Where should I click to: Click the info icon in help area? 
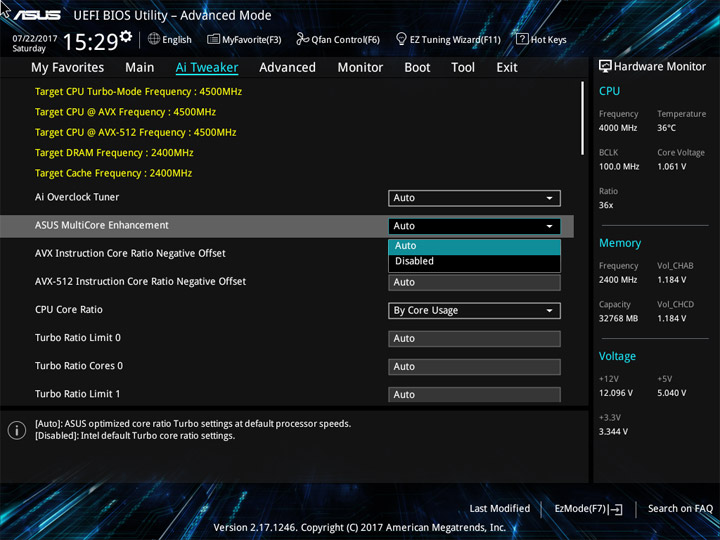[x=17, y=430]
